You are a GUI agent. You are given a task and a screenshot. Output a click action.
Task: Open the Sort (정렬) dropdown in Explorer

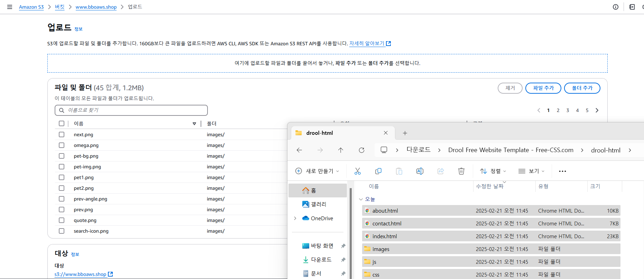tap(493, 171)
